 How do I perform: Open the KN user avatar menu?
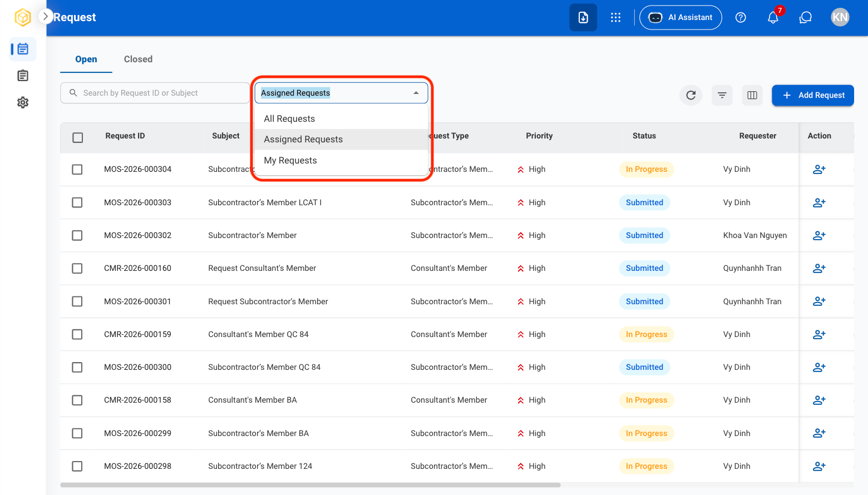coord(840,17)
